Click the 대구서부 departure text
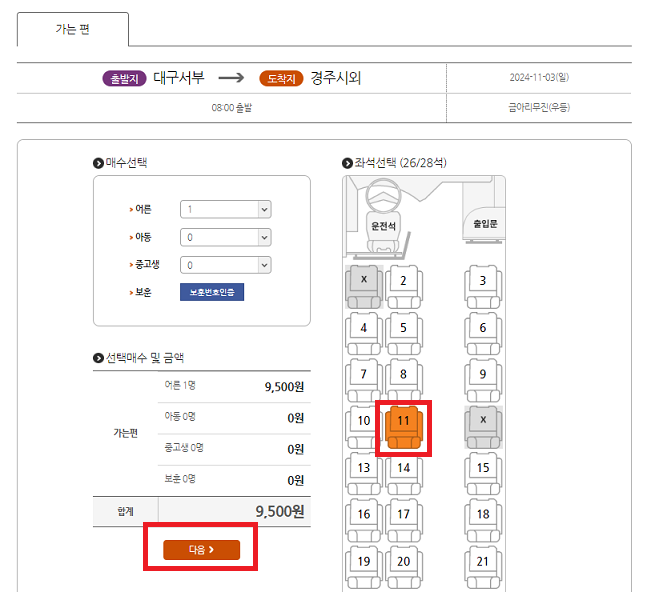 point(179,78)
